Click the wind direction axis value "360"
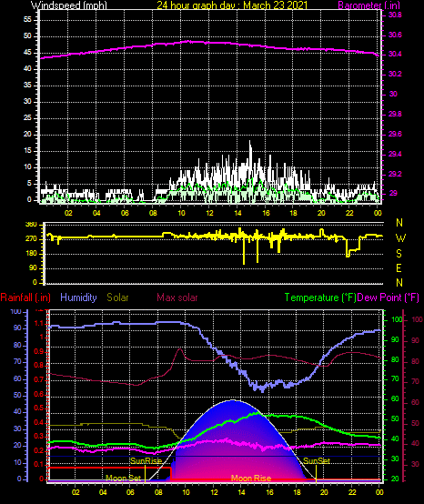Image resolution: width=424 pixels, height=504 pixels. coord(31,225)
